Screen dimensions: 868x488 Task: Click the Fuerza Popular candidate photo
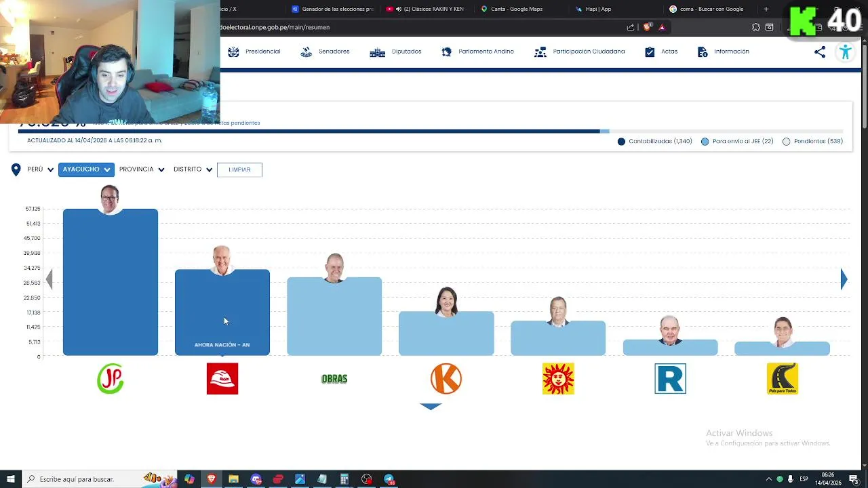pos(446,302)
